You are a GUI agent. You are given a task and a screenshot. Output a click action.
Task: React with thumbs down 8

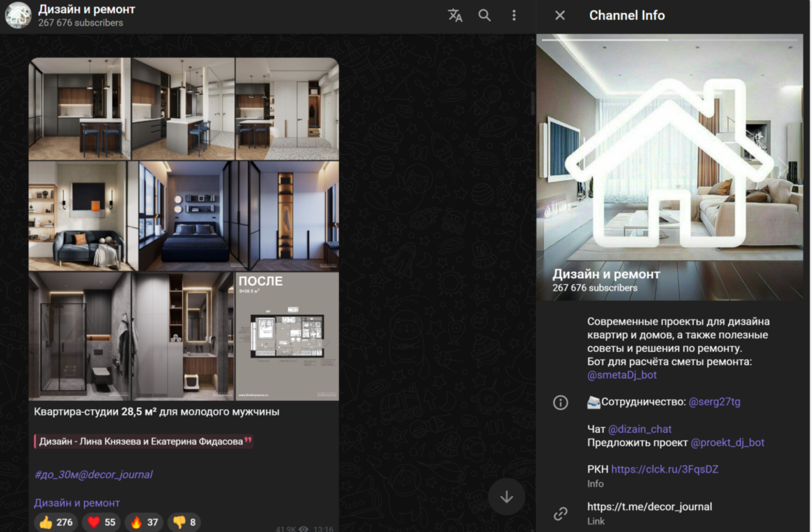[184, 522]
